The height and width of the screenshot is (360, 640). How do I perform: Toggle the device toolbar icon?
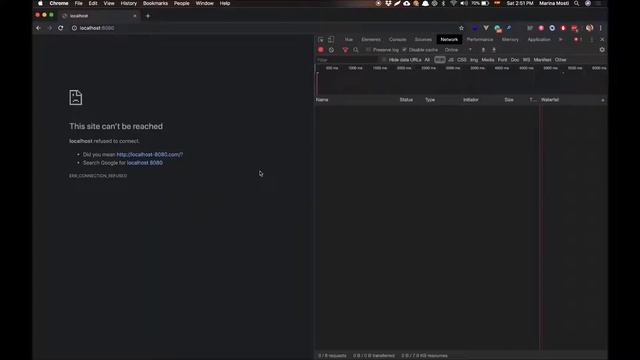[x=331, y=40]
